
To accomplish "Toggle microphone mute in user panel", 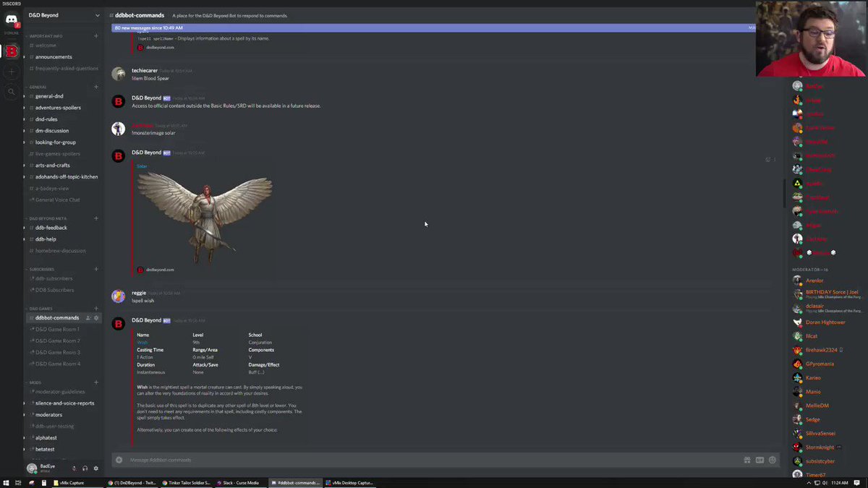I will [75, 468].
